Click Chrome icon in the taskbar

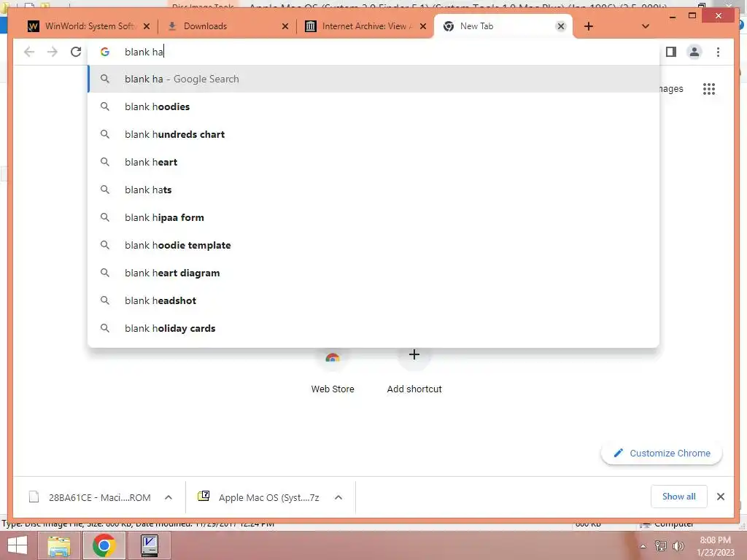tap(104, 545)
